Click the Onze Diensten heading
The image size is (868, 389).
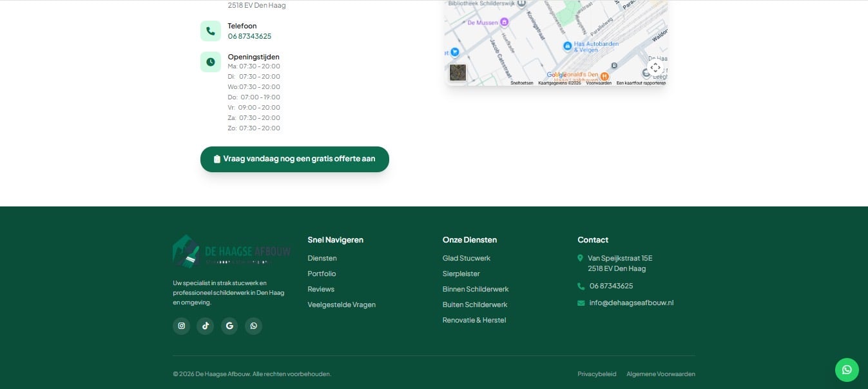point(470,240)
